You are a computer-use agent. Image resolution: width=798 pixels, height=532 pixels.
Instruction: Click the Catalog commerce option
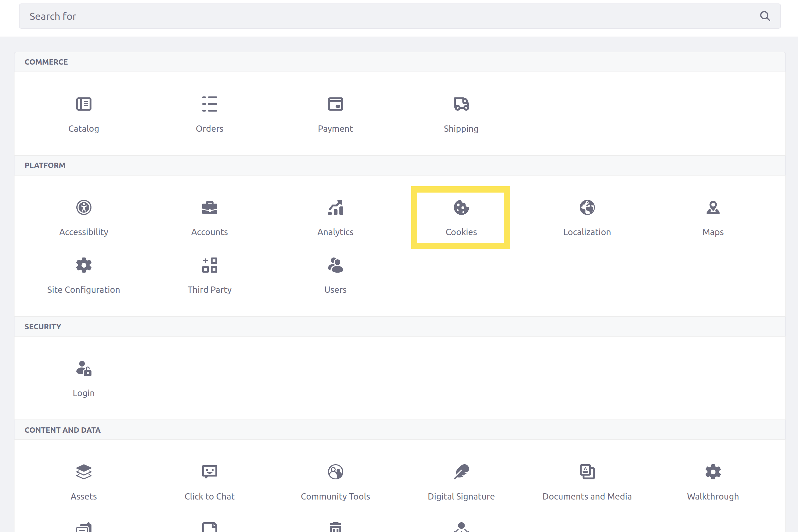pyautogui.click(x=84, y=113)
